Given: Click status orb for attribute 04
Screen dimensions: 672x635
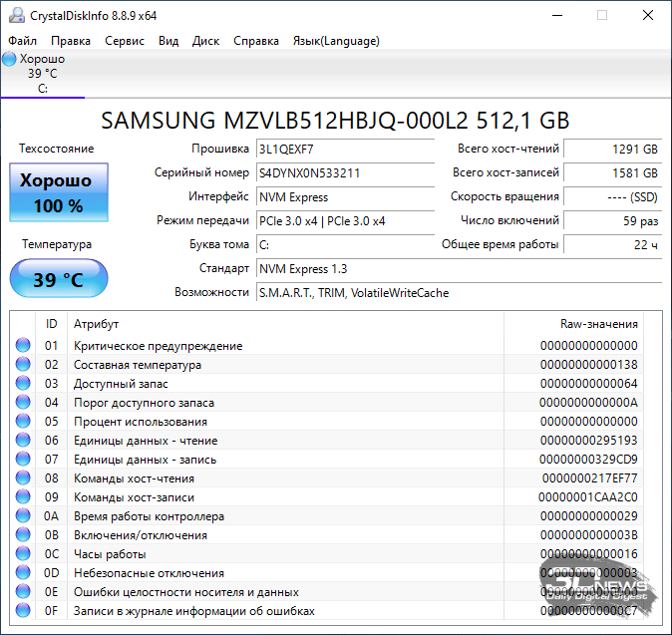Looking at the screenshot, I should click(x=23, y=402).
